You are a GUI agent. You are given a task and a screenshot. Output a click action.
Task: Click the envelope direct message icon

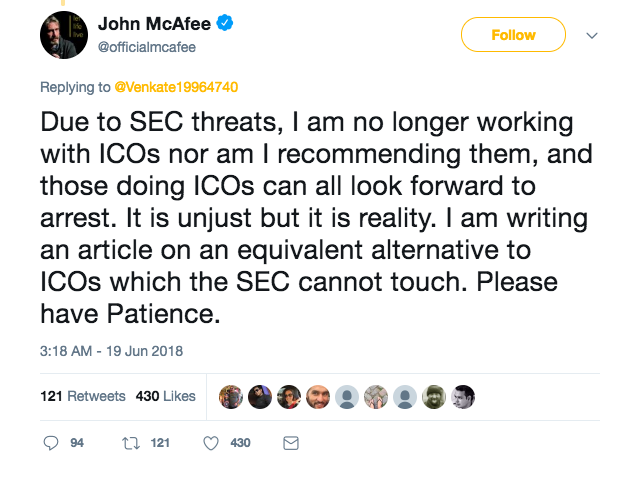coord(291,442)
